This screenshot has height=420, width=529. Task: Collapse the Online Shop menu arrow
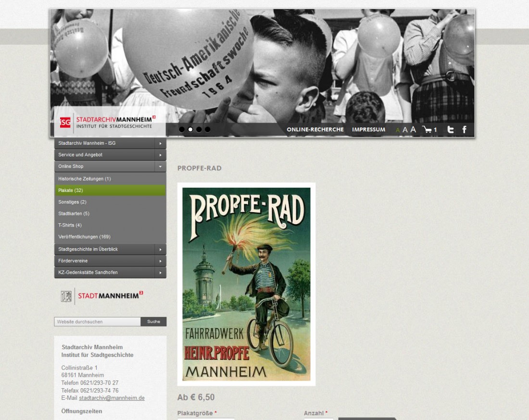160,166
